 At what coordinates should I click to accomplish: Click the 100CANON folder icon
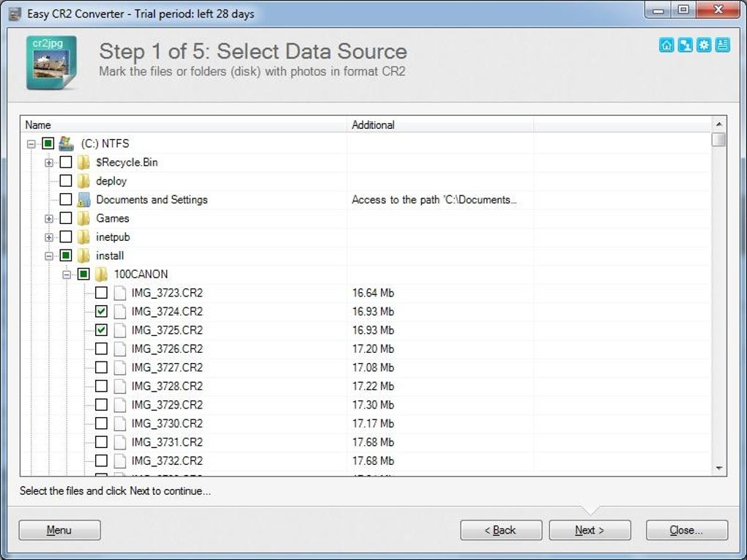pyautogui.click(x=101, y=275)
